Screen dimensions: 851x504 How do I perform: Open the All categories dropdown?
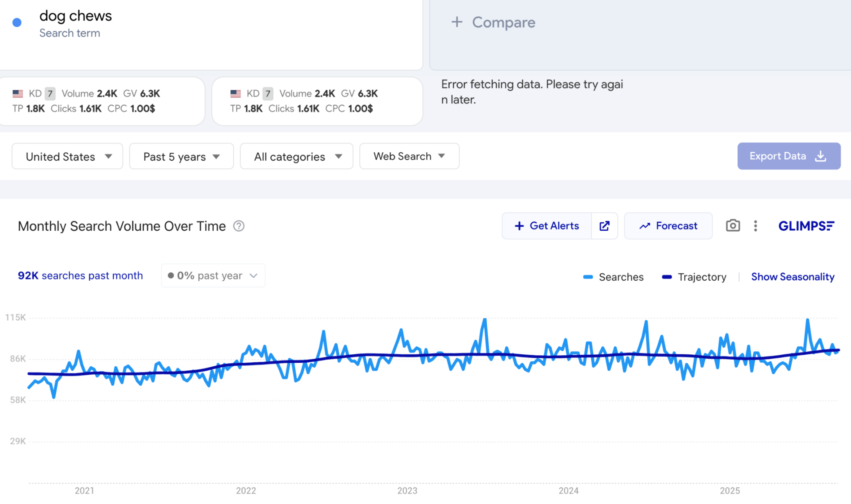pos(297,156)
